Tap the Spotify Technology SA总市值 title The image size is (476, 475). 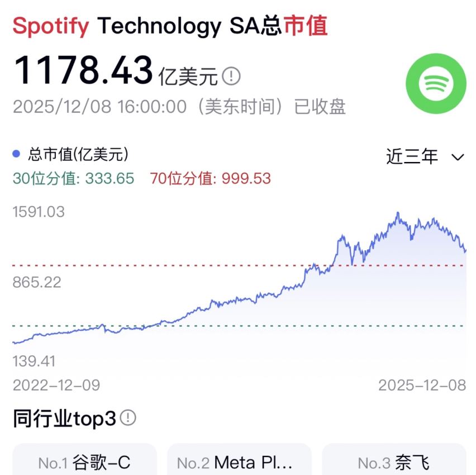[x=170, y=26]
